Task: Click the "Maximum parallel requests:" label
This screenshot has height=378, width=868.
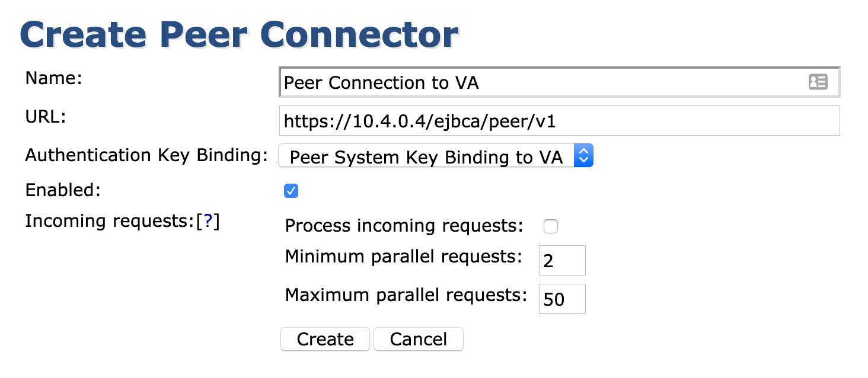Action: (x=406, y=295)
